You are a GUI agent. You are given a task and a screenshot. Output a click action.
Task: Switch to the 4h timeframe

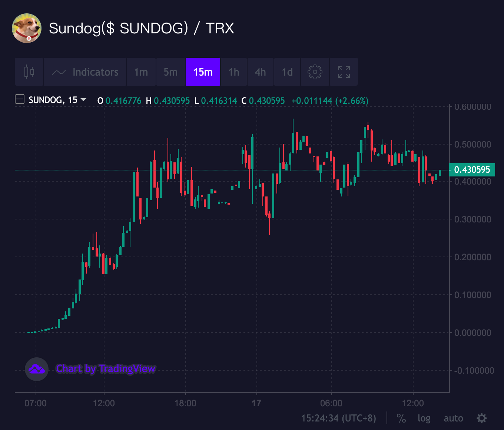coord(261,72)
